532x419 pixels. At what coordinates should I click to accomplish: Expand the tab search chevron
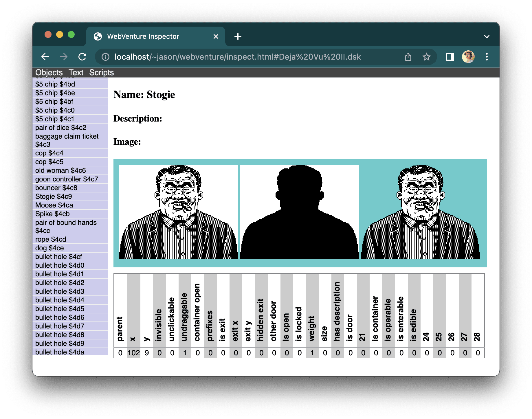tap(487, 36)
